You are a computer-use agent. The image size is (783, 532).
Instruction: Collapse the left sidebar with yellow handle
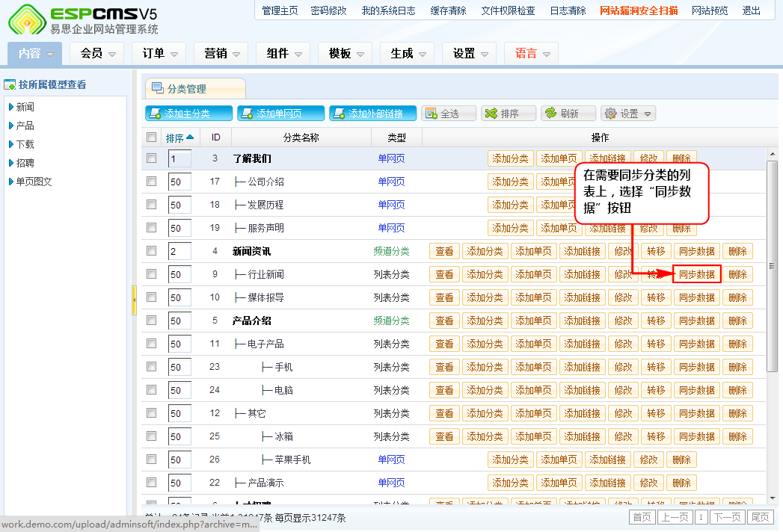coord(134,300)
